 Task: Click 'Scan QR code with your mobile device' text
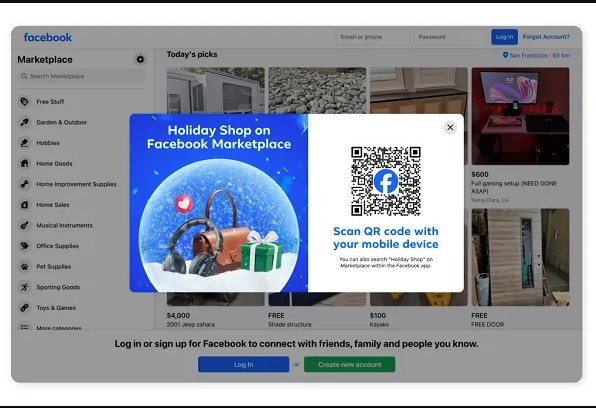[386, 238]
